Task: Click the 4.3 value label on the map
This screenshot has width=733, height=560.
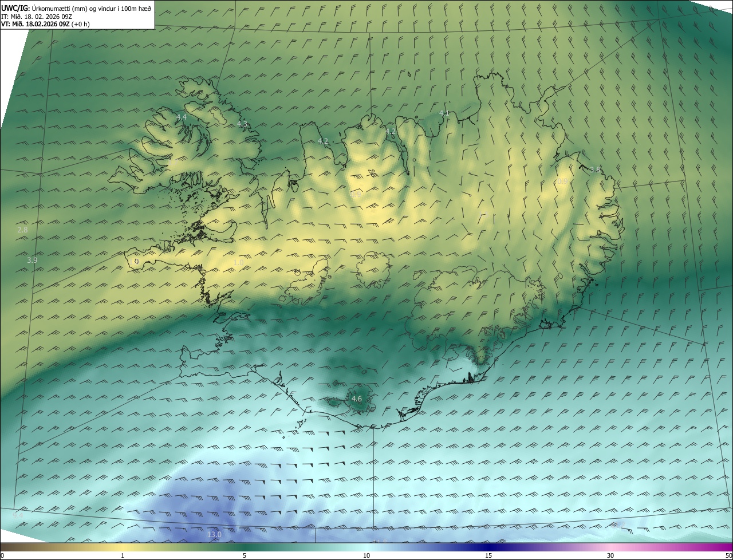Action: pos(242,124)
